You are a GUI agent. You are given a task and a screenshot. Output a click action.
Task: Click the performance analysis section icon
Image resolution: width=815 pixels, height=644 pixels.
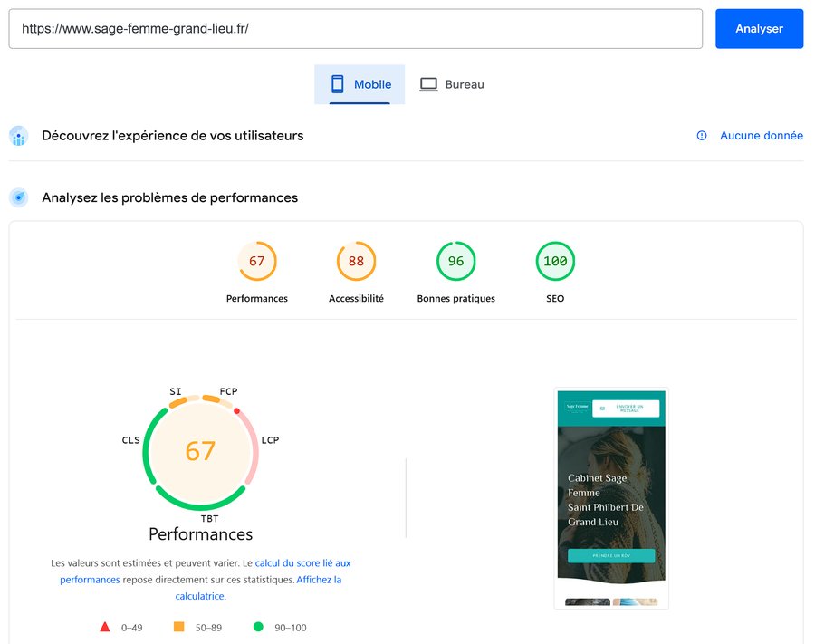(19, 197)
